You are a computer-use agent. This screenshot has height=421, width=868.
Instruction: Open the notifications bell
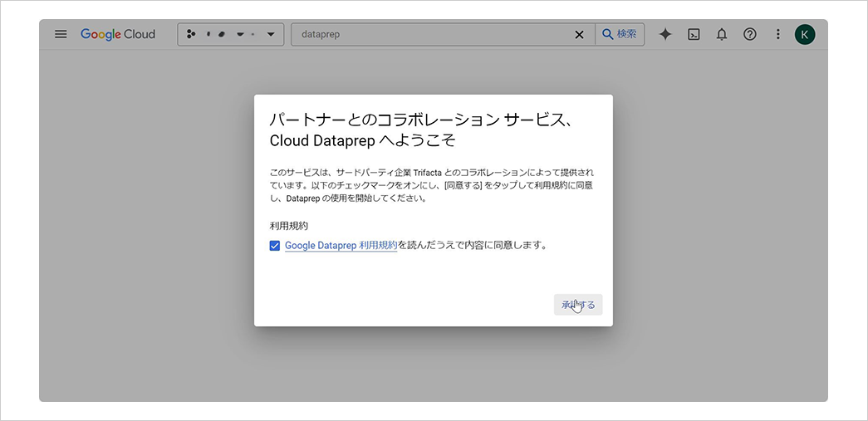pyautogui.click(x=721, y=34)
